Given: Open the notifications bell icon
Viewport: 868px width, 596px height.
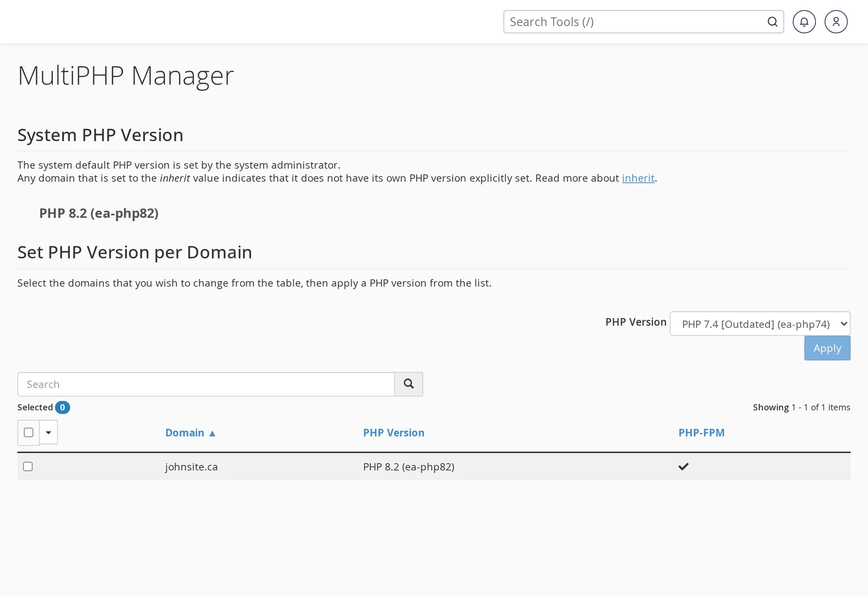Looking at the screenshot, I should pos(804,22).
